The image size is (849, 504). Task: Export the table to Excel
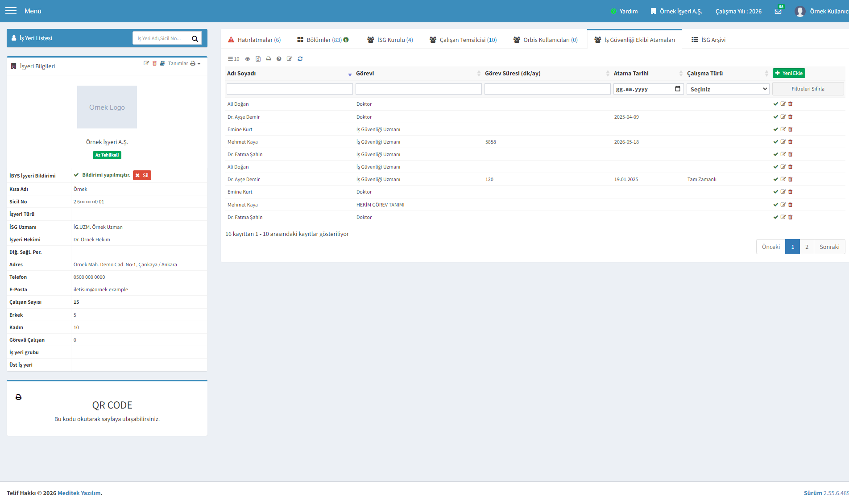[x=258, y=59]
